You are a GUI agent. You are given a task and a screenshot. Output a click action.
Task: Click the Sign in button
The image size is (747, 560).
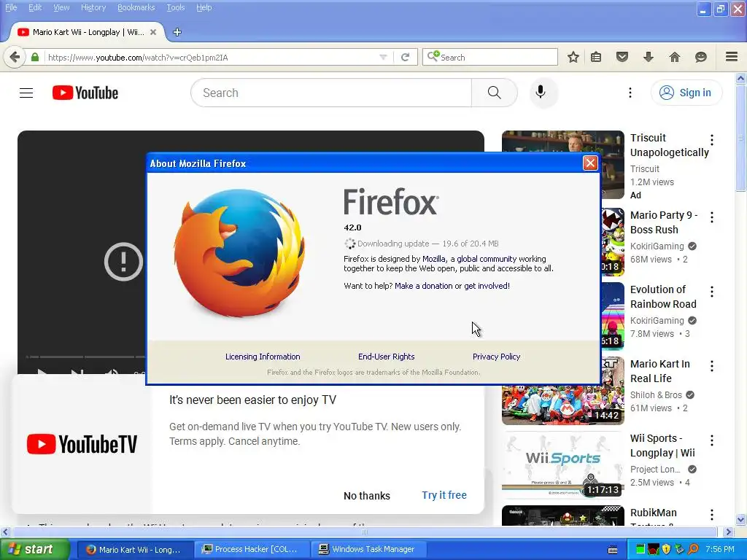click(x=686, y=93)
